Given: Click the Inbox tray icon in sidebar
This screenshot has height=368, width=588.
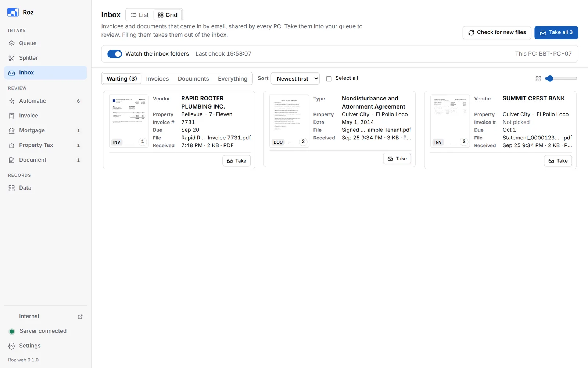Looking at the screenshot, I should pyautogui.click(x=12, y=73).
